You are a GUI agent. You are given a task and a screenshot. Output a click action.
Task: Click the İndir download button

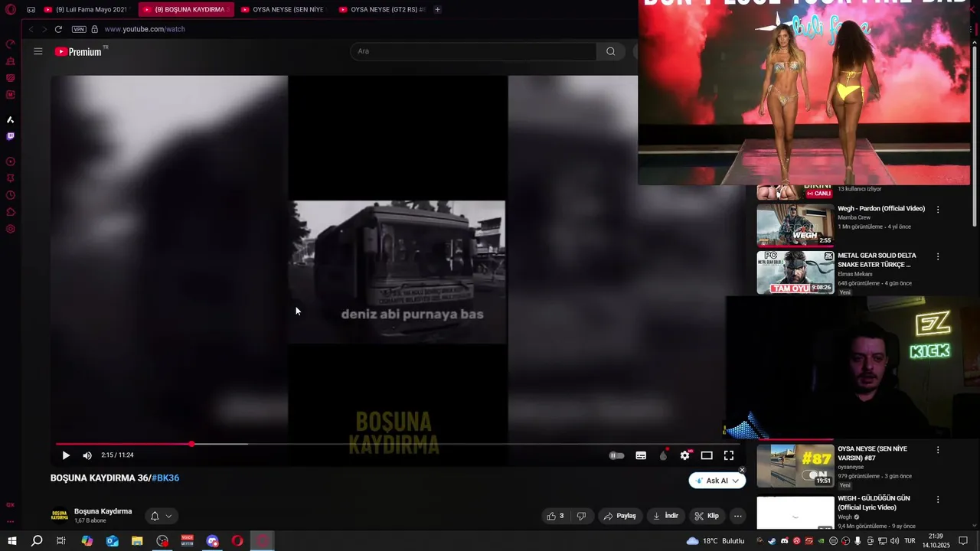point(665,516)
